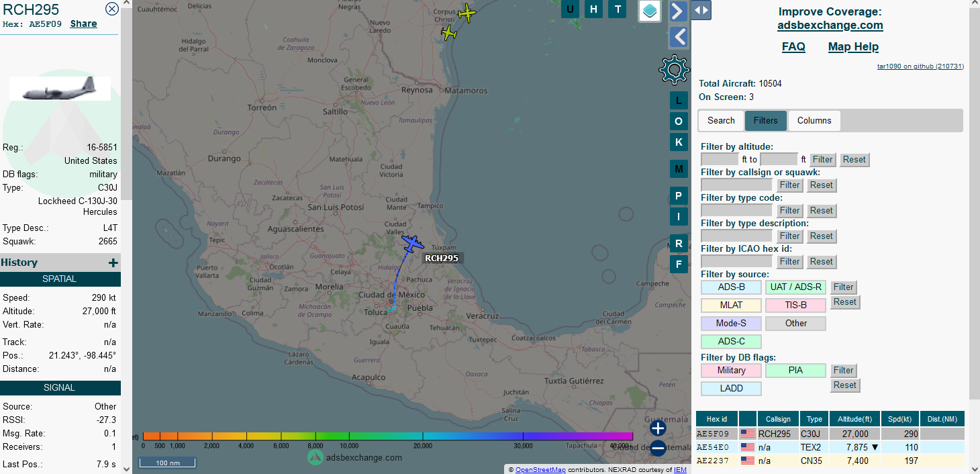Sort by the Callsign column header
Viewport: 980px width, 474px height.
779,419
